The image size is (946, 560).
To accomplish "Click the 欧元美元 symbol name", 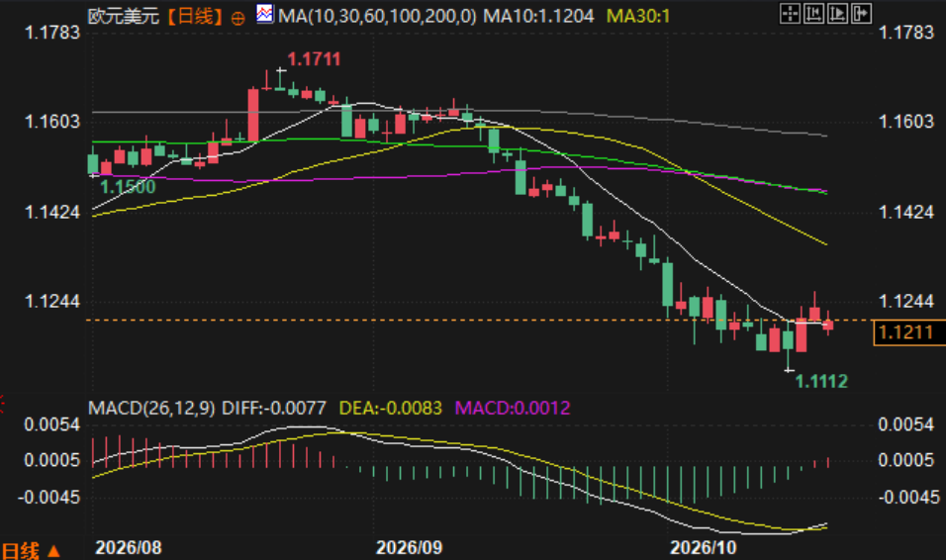I will pos(124,16).
